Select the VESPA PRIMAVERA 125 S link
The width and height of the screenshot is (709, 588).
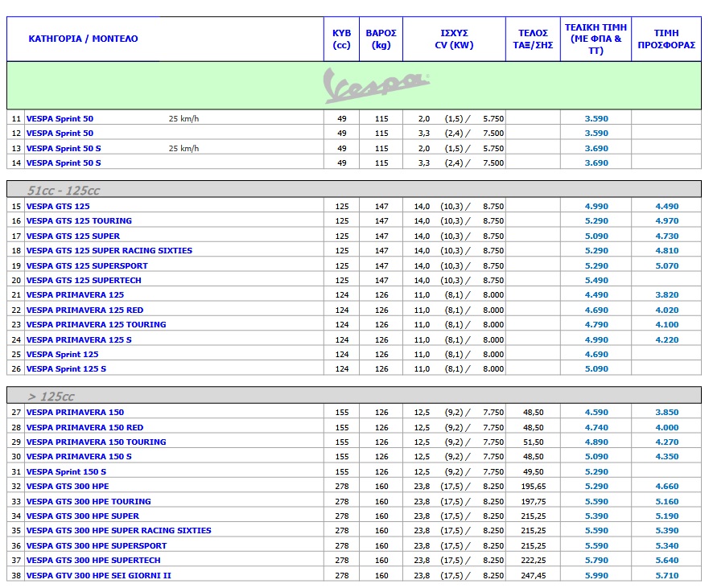79,340
